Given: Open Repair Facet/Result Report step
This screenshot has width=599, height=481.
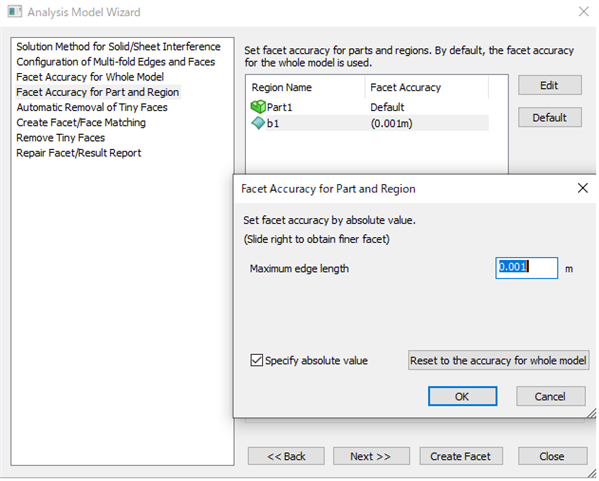Looking at the screenshot, I should (x=79, y=153).
